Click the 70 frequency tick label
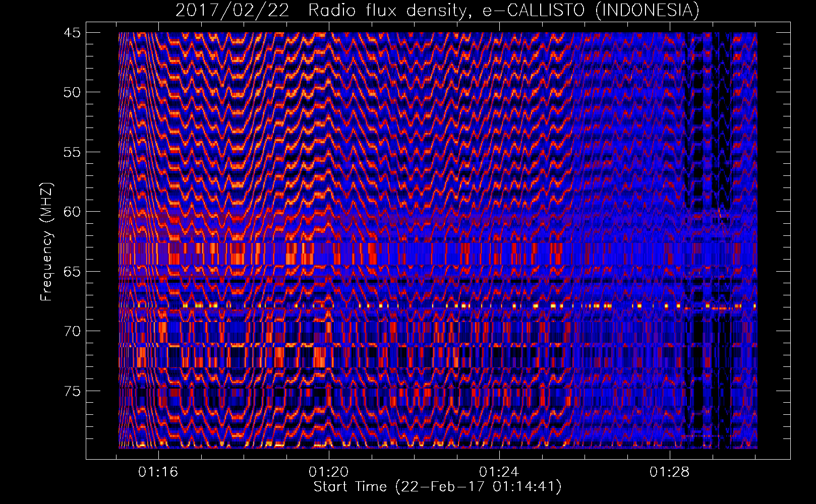The height and width of the screenshot is (504, 816). click(x=72, y=331)
